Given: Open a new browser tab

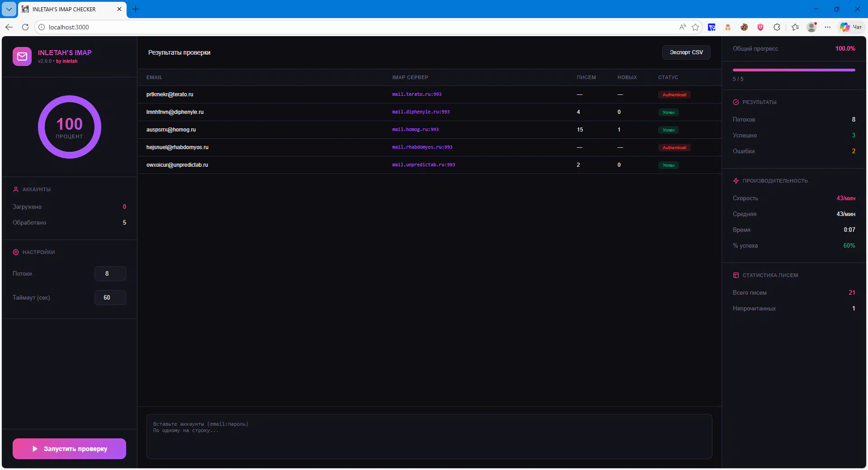Looking at the screenshot, I should point(136,9).
